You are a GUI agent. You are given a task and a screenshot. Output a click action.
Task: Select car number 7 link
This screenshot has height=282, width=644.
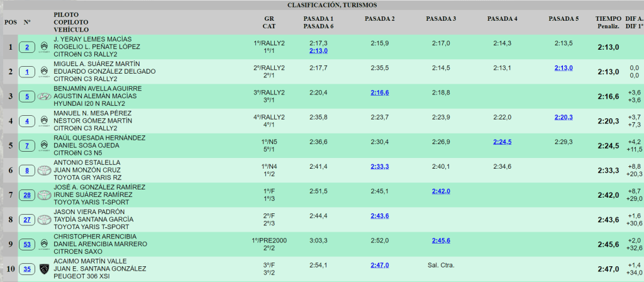(27, 146)
